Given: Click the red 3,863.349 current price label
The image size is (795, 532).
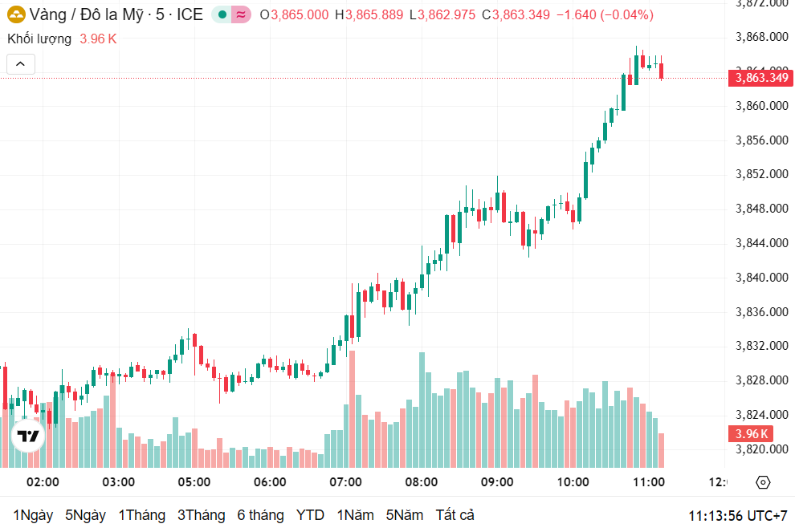Looking at the screenshot, I should pos(760,78).
